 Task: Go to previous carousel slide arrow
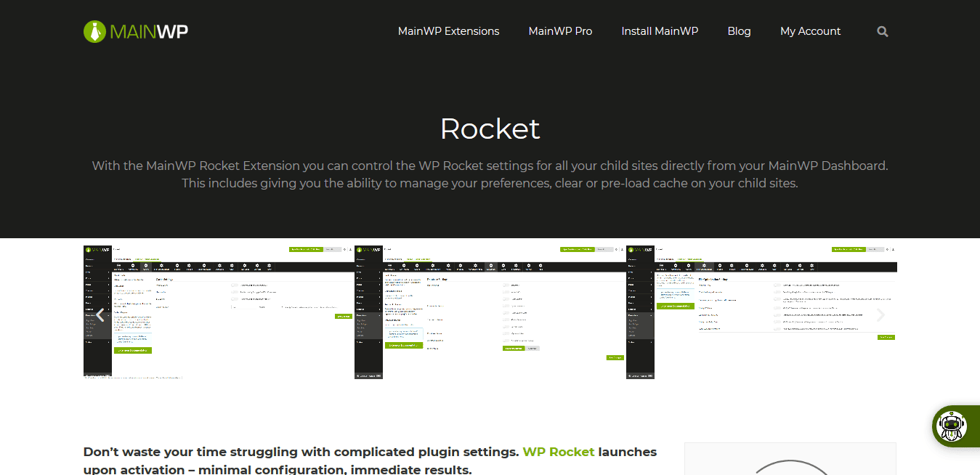(100, 314)
